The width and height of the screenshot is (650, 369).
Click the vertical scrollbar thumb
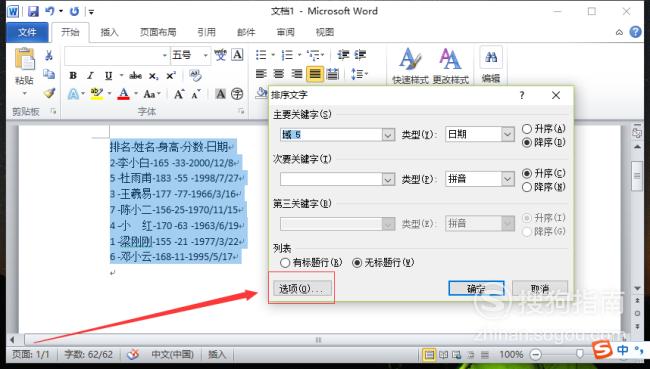pos(637,176)
